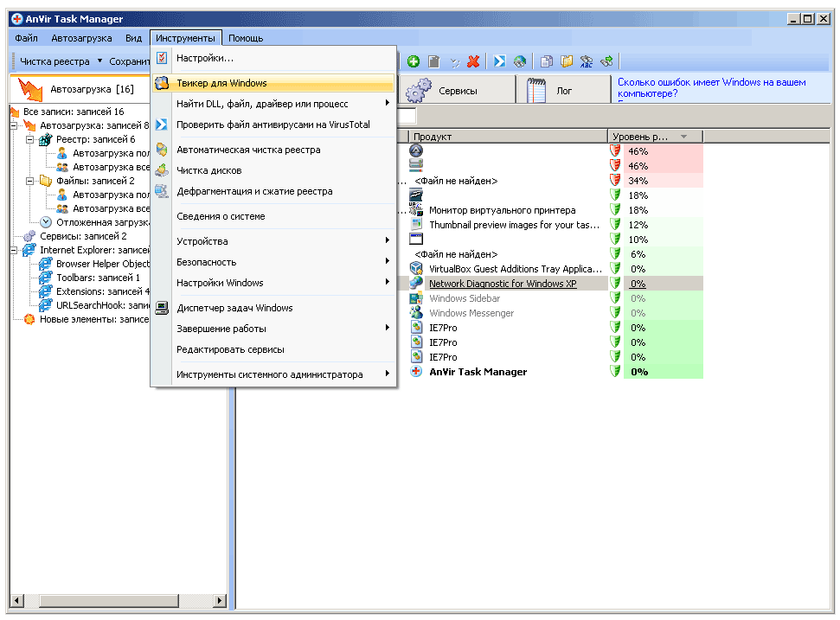Click the AnVir Task Manager red cross icon
840x620 pixels.
pyautogui.click(x=416, y=372)
